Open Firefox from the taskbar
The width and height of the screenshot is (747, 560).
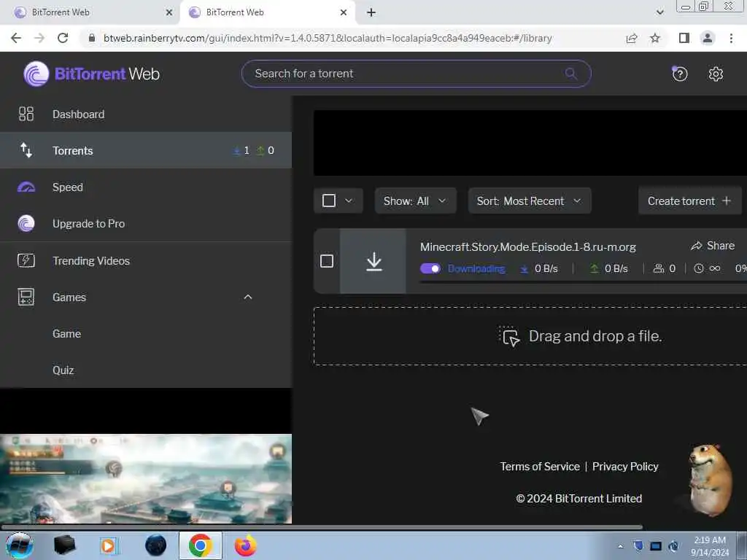tap(245, 545)
